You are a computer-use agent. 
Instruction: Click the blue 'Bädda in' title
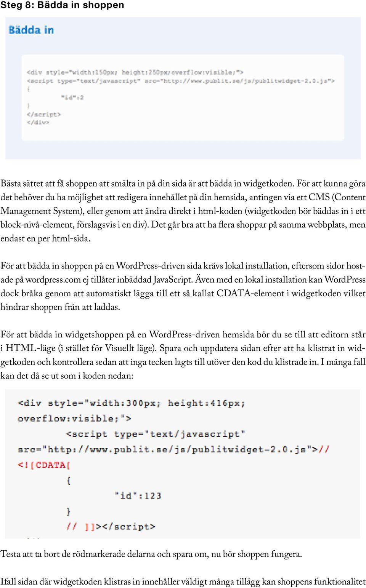coord(31,30)
